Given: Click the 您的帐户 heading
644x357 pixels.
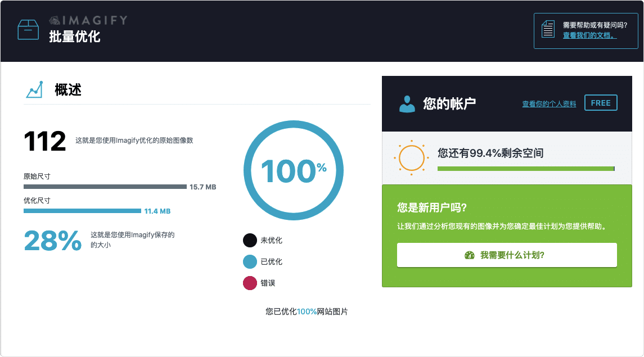Looking at the screenshot, I should coord(449,103).
